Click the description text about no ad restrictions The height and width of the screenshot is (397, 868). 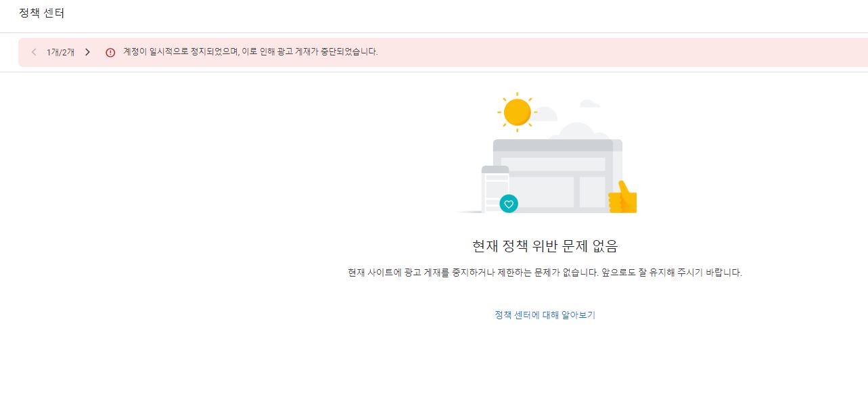545,273
